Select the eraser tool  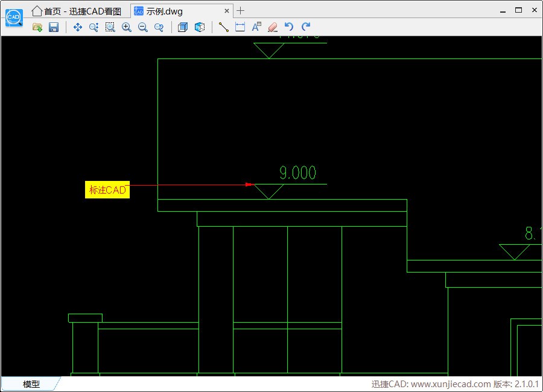pyautogui.click(x=273, y=27)
